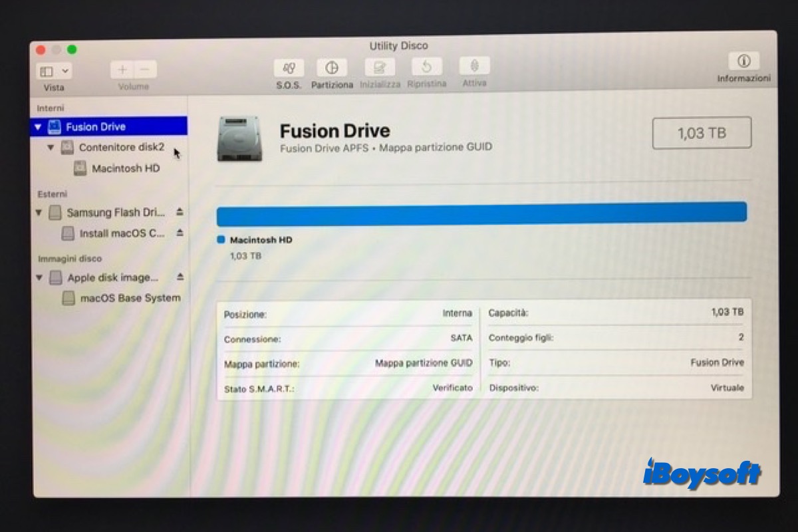
Task: Open the Vista view dropdown
Action: coord(54,71)
